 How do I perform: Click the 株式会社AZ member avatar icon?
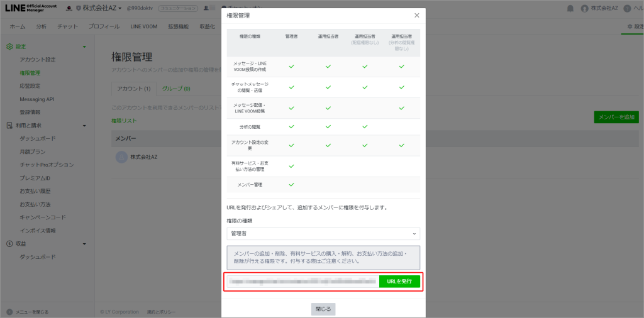(x=121, y=157)
